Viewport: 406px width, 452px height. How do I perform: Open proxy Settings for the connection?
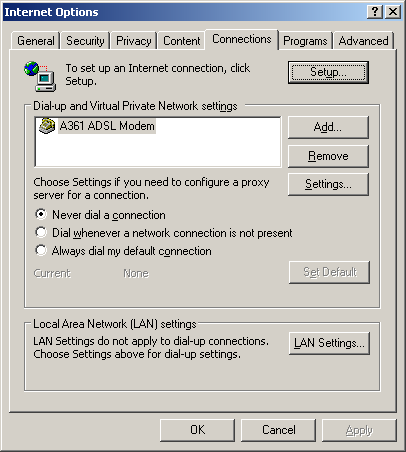click(x=328, y=184)
